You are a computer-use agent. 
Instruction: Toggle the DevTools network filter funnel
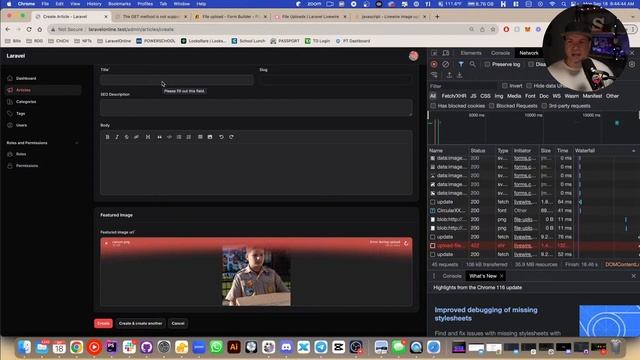pos(461,64)
